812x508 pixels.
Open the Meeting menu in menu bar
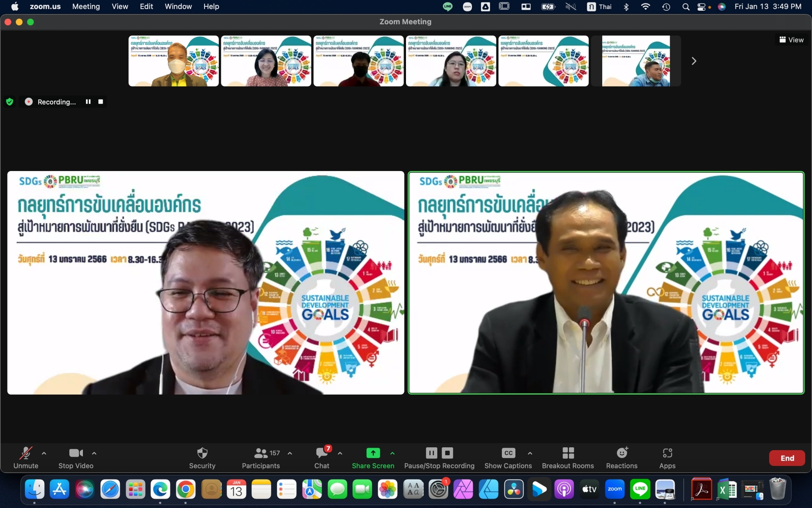86,6
